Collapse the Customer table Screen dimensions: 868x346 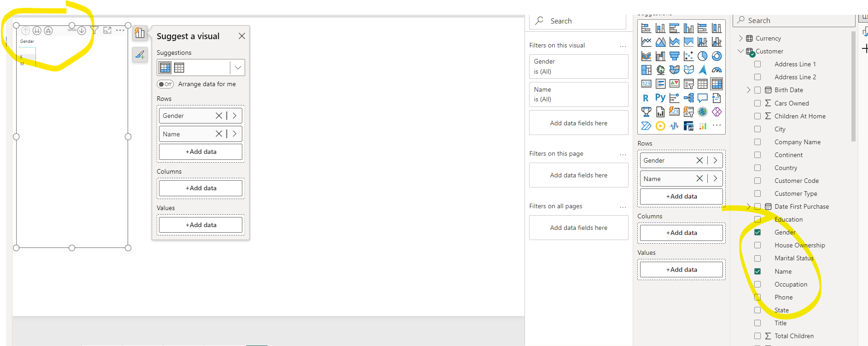tap(741, 51)
